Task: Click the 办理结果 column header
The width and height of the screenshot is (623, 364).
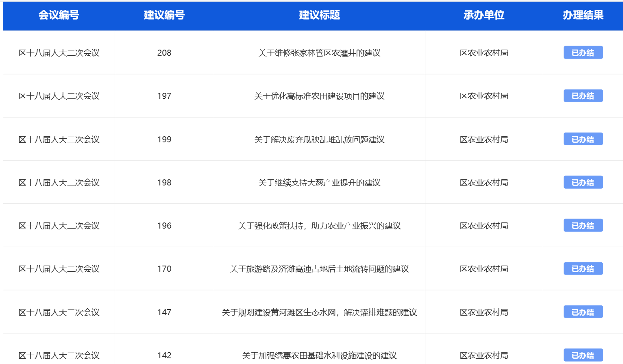Action: 583,15
